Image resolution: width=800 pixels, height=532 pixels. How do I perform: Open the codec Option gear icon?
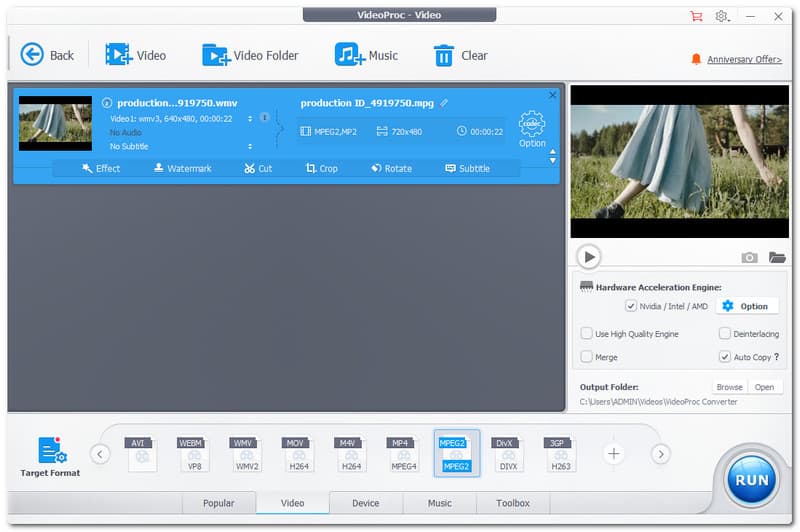[532, 125]
